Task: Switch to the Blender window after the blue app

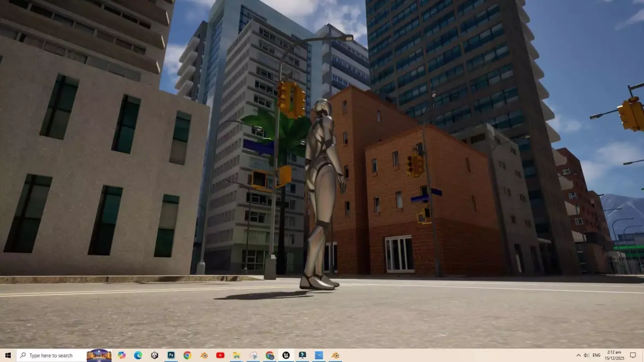Action: (x=335, y=356)
